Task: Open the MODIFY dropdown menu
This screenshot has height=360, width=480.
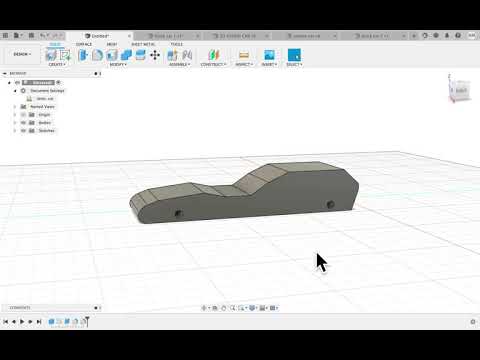Action: pos(118,64)
